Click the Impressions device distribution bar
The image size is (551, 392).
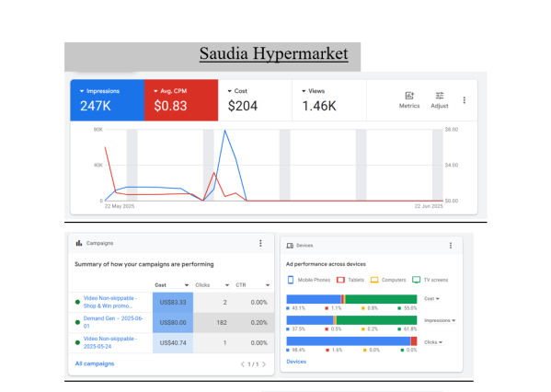pyautogui.click(x=351, y=320)
